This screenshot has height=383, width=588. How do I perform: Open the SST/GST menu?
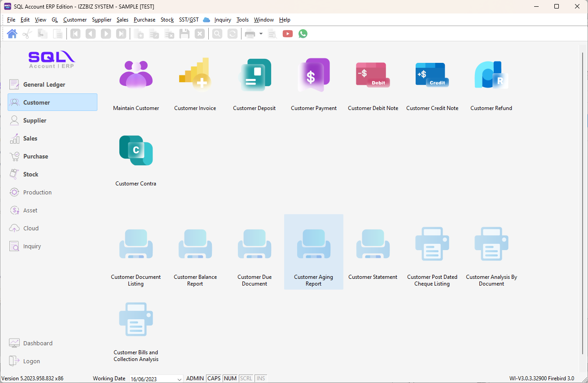(189, 20)
